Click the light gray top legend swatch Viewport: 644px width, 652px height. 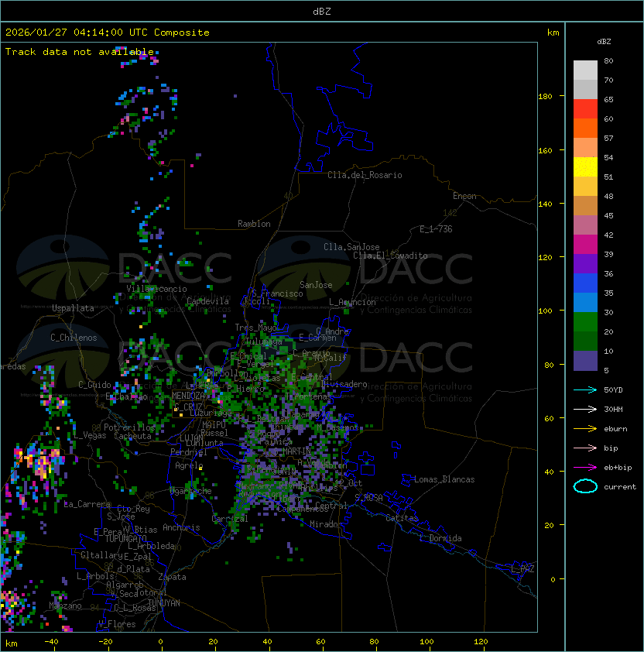point(585,70)
